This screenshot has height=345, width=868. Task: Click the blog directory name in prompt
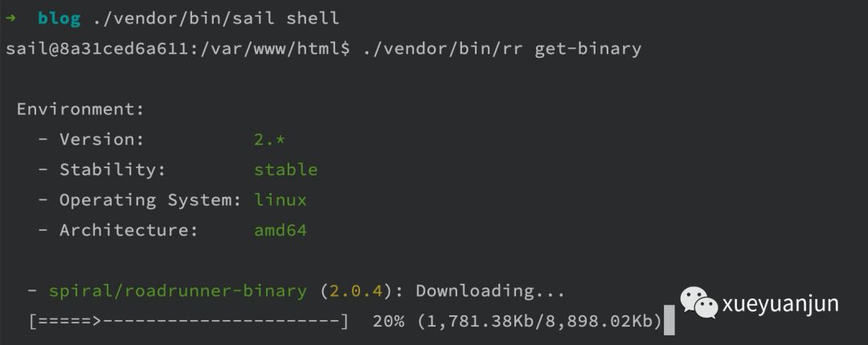point(59,18)
